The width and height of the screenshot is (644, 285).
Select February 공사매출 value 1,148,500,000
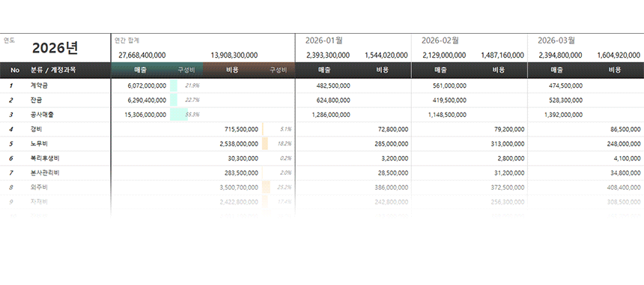tap(447, 115)
